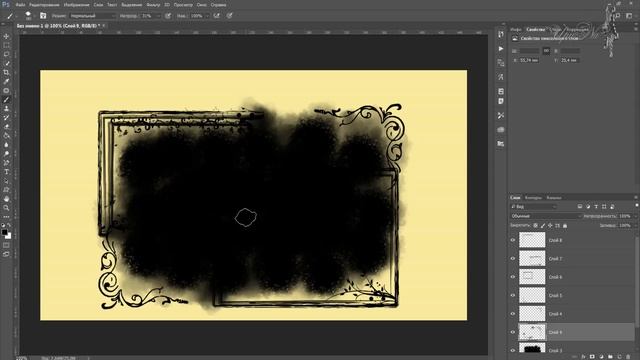Select the Eyedropper tool
Image resolution: width=640 pixels, height=360 pixels.
6,81
